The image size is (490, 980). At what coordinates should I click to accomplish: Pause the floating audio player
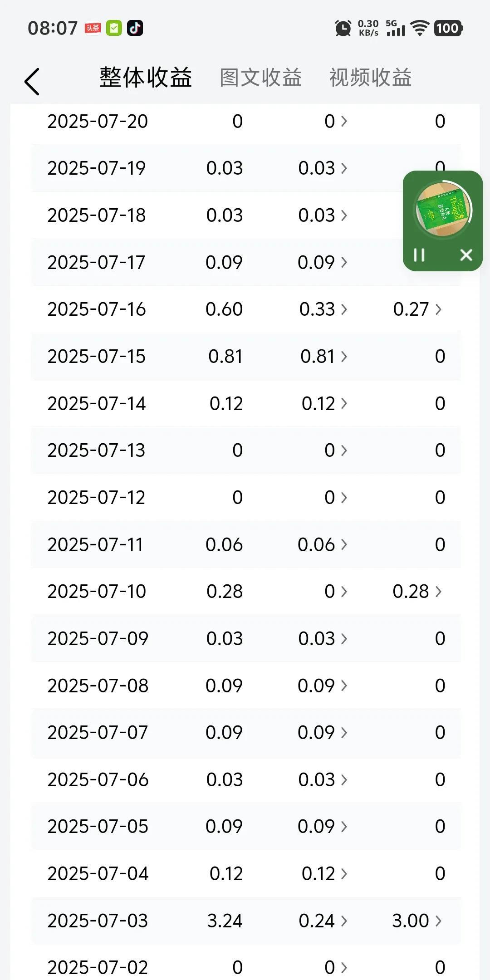click(419, 255)
